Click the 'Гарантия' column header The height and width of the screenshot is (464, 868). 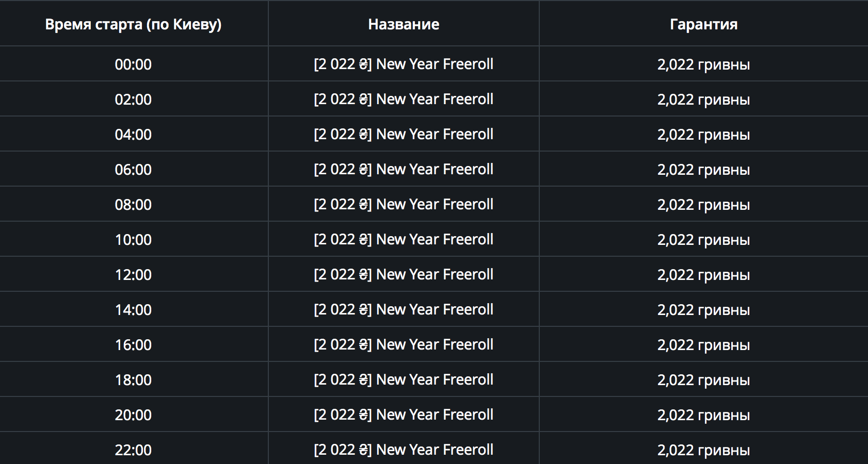tap(703, 24)
